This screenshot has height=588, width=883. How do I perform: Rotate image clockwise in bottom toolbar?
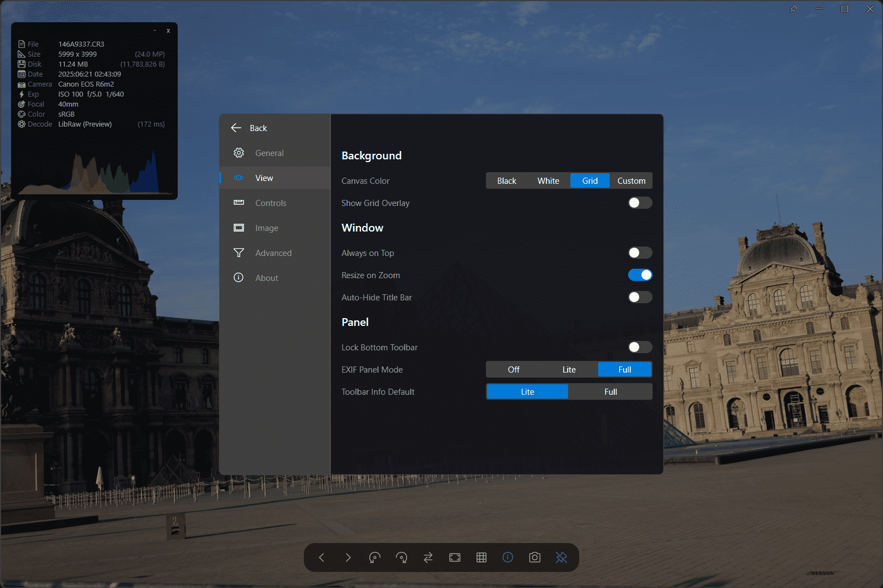coord(402,557)
